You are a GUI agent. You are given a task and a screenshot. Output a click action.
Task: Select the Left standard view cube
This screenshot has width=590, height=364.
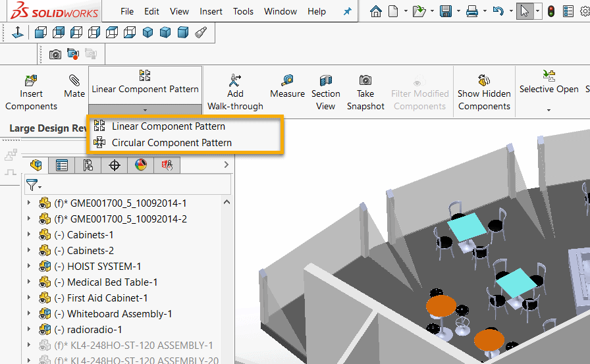(x=76, y=33)
